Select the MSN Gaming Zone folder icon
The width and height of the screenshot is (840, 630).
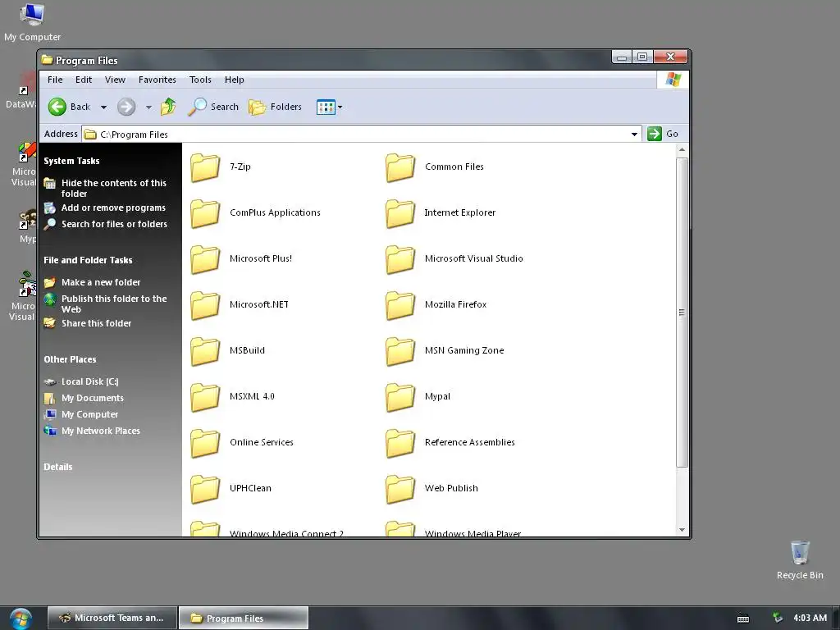400,351
